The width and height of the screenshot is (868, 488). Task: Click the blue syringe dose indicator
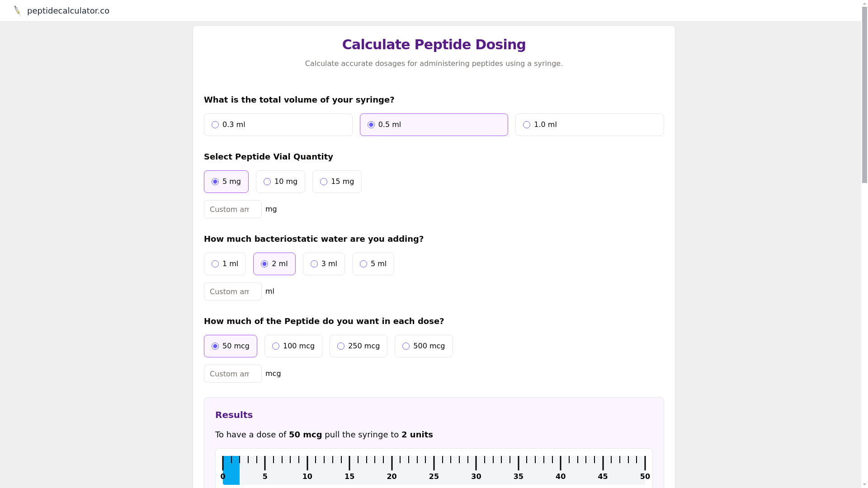pos(231,470)
